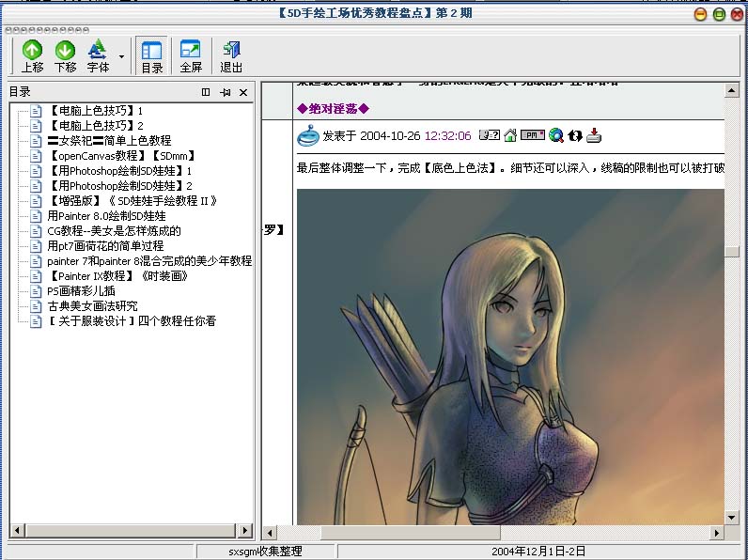Click the black arrows icon in the post header
This screenshot has height=560, width=748.
coord(575,135)
